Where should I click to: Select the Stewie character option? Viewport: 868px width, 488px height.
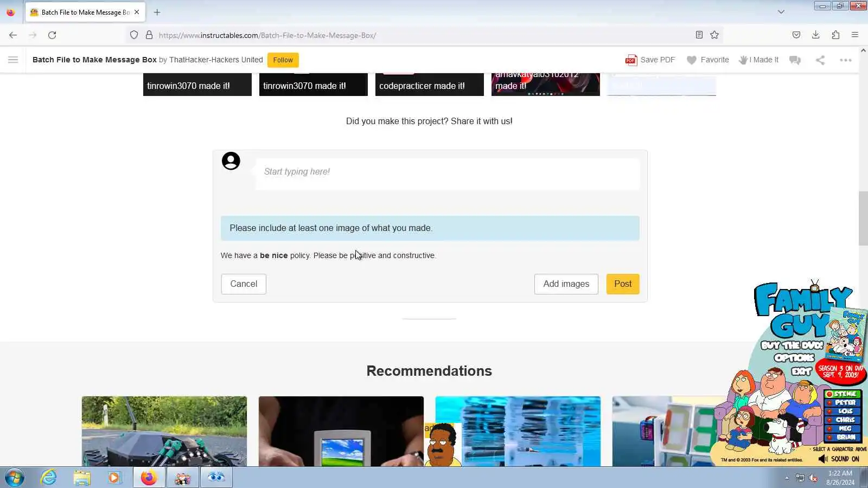[843, 394]
